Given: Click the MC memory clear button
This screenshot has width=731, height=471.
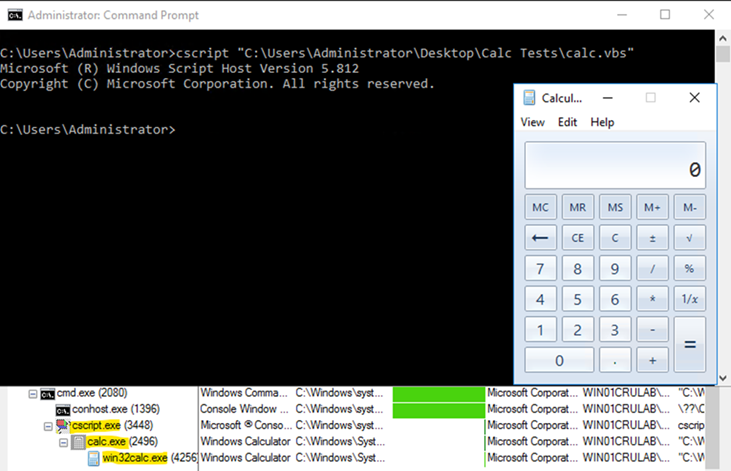Looking at the screenshot, I should 540,207.
